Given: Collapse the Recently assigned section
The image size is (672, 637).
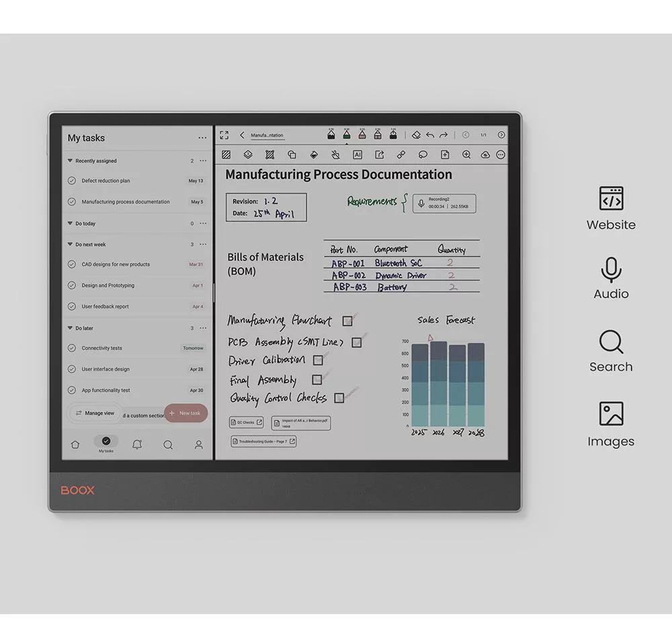Looking at the screenshot, I should pyautogui.click(x=70, y=161).
